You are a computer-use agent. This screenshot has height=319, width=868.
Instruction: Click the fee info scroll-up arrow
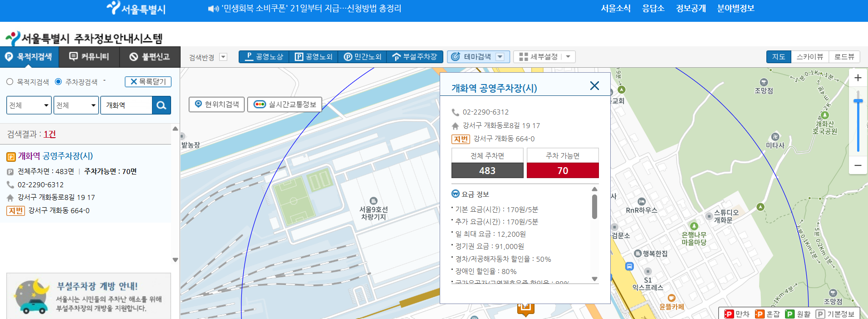tap(594, 189)
